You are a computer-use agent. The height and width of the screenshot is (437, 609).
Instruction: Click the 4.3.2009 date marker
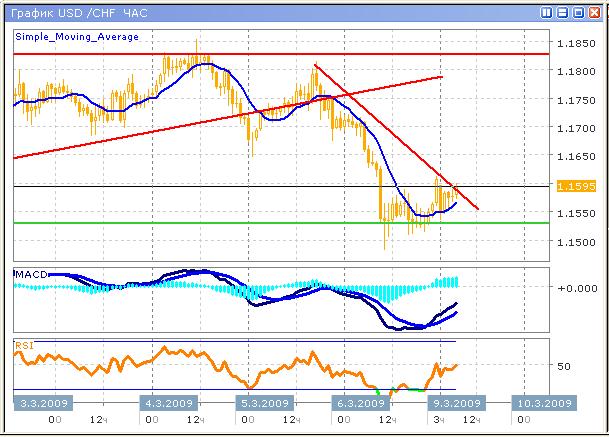(169, 403)
